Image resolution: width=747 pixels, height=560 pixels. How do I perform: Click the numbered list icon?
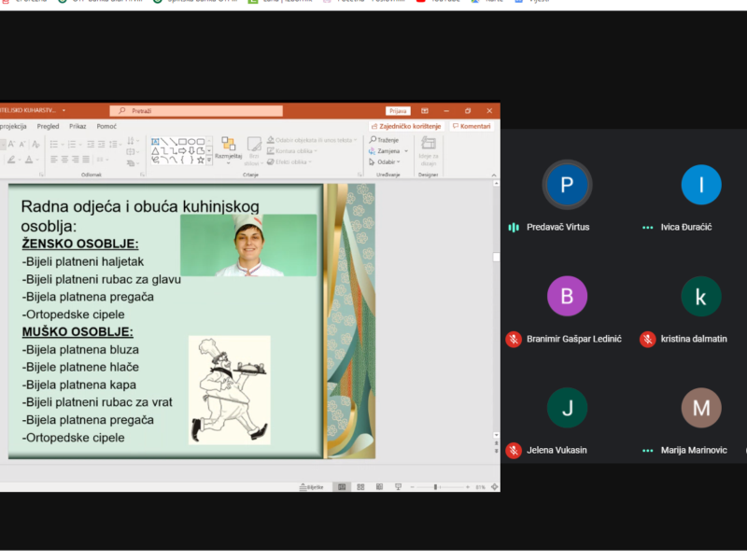[72, 144]
